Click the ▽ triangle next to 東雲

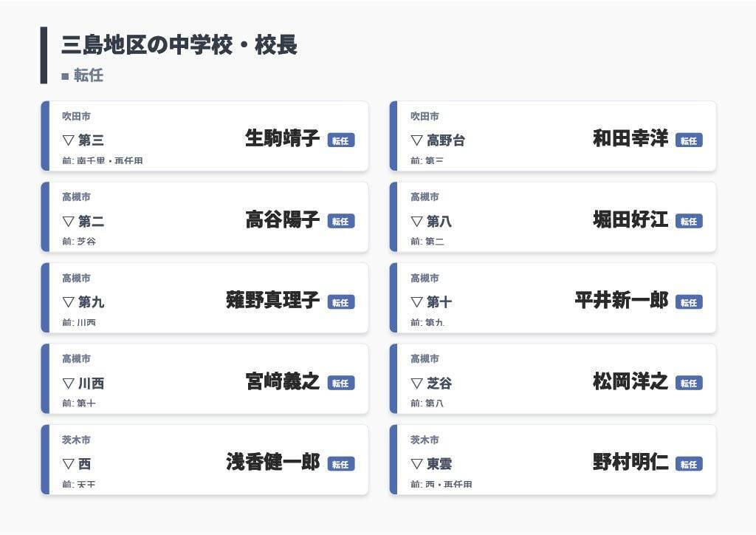coord(417,464)
